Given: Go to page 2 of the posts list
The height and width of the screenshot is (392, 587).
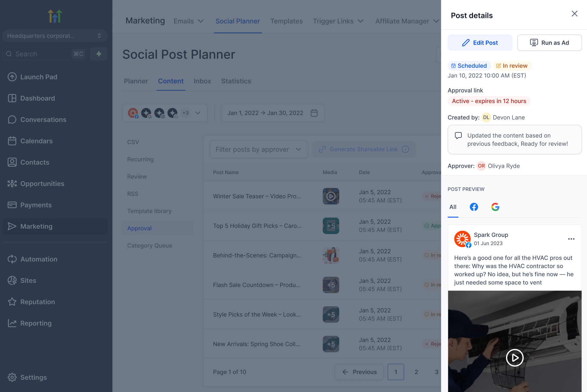Looking at the screenshot, I should point(416,372).
